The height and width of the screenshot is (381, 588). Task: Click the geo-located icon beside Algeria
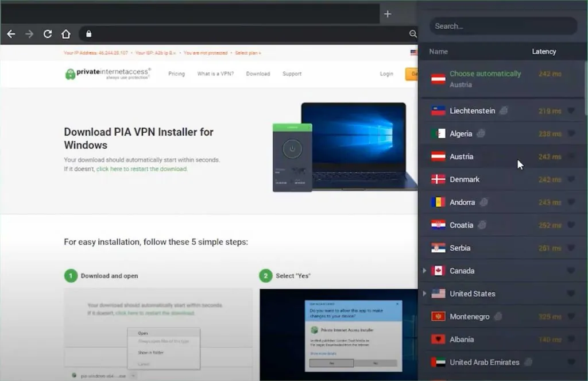[x=481, y=133]
